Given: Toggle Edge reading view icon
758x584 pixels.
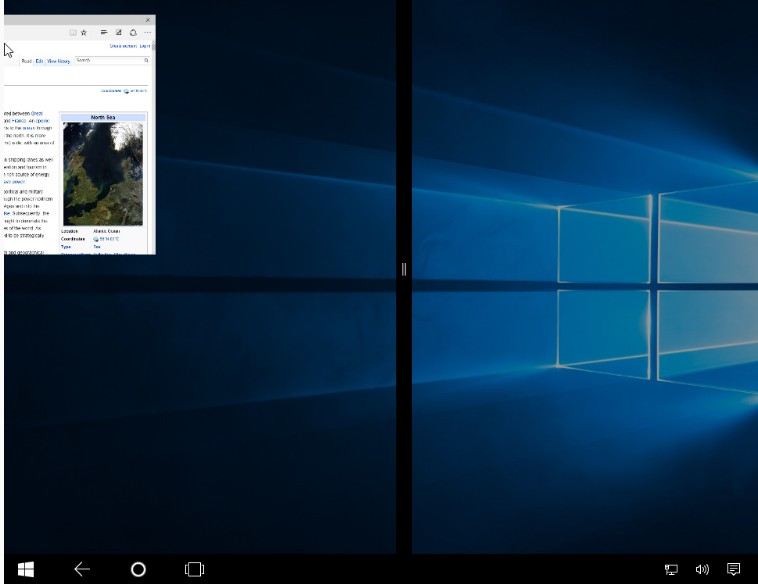Looking at the screenshot, I should (x=73, y=32).
